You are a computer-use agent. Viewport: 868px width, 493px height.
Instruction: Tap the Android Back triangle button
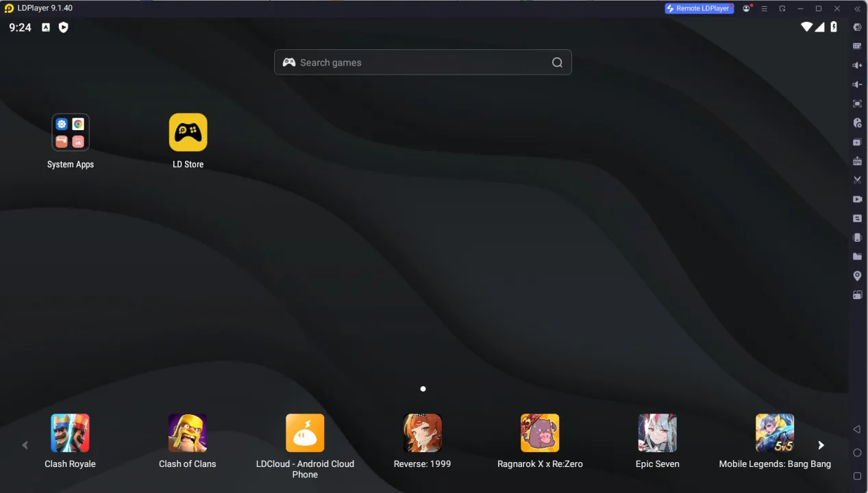(857, 429)
